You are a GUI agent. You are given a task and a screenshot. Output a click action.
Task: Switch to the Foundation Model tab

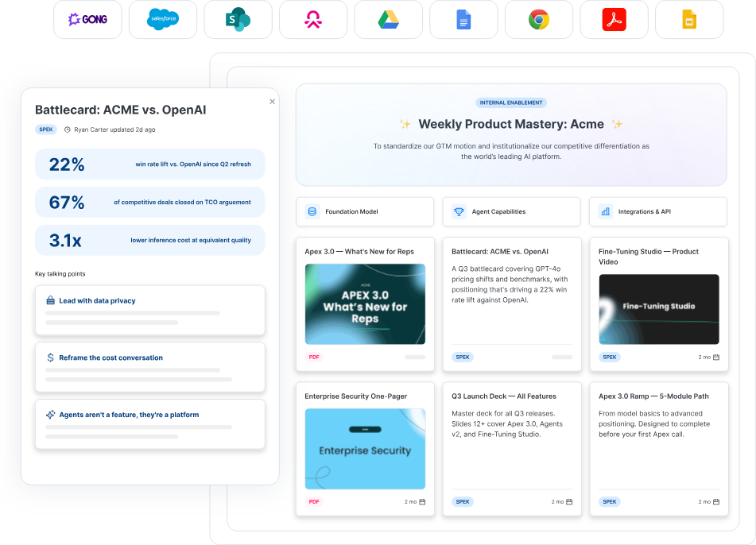tap(365, 211)
